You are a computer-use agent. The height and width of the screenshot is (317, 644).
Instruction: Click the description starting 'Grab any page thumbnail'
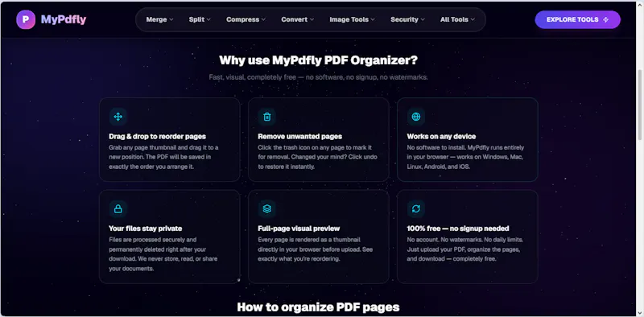164,157
